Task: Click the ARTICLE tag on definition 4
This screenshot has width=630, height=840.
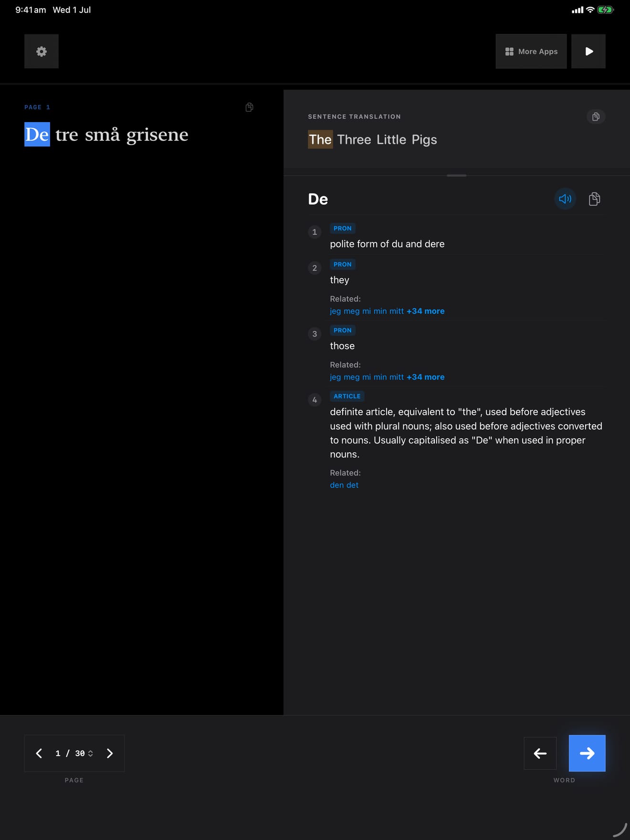Action: (x=347, y=396)
